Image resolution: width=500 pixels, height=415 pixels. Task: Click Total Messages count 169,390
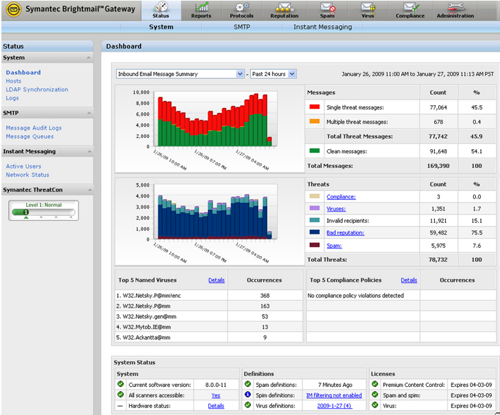point(438,166)
